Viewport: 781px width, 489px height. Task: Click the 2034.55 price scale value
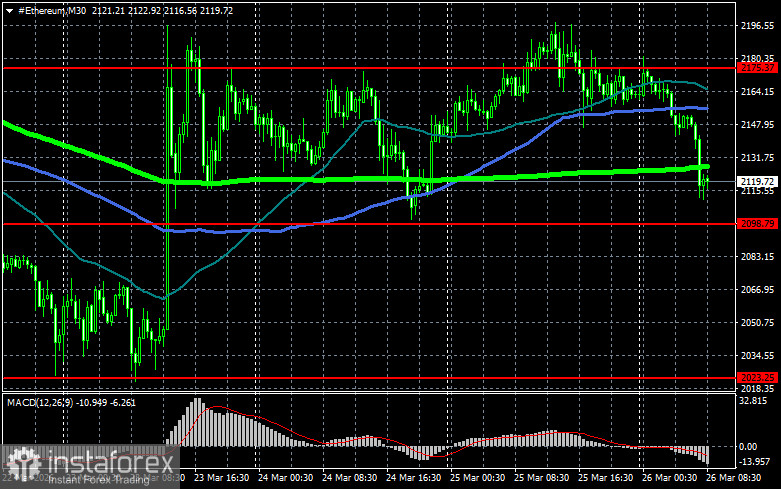coord(758,356)
